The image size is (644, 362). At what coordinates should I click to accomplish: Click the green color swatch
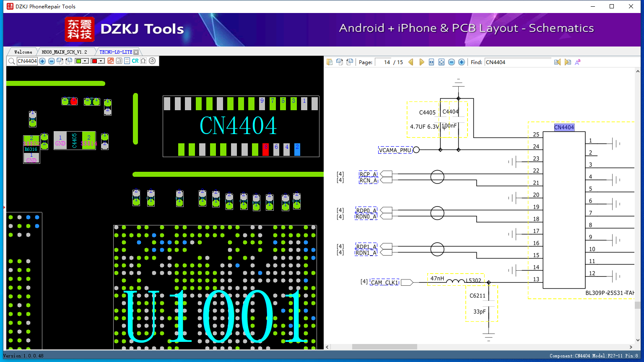[78, 61]
